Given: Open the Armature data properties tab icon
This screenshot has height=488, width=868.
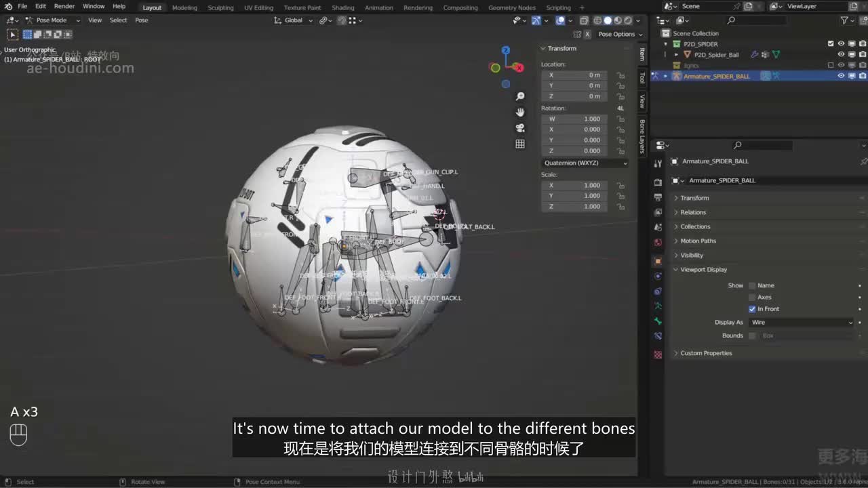Looking at the screenshot, I should [658, 306].
